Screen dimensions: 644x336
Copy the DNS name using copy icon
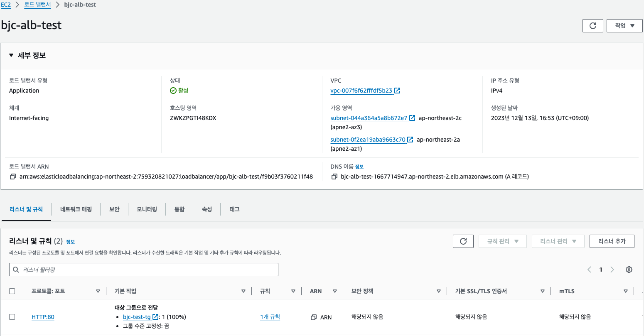pyautogui.click(x=334, y=177)
